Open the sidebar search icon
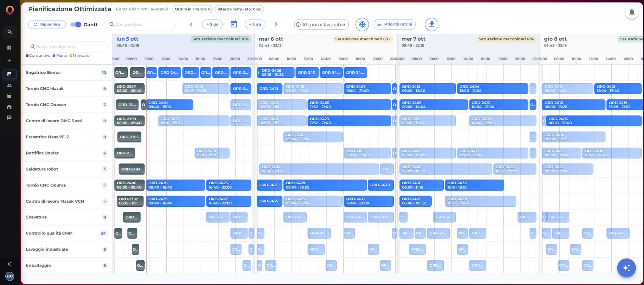The image size is (644, 285). pos(9,32)
